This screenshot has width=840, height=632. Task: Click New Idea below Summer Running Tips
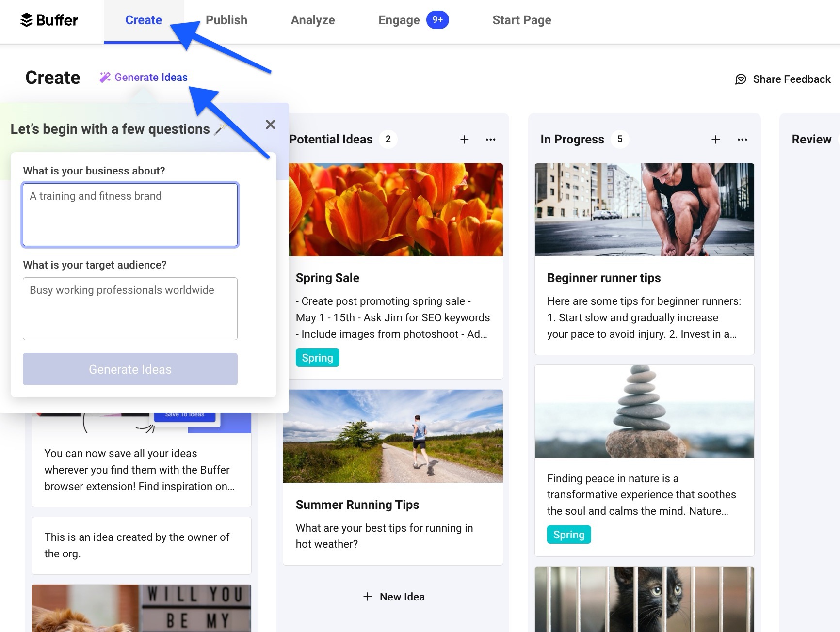(393, 597)
